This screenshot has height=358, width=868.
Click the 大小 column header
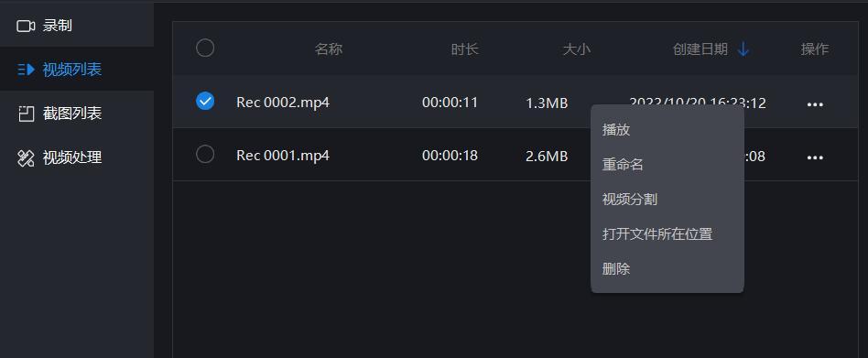pos(577,49)
